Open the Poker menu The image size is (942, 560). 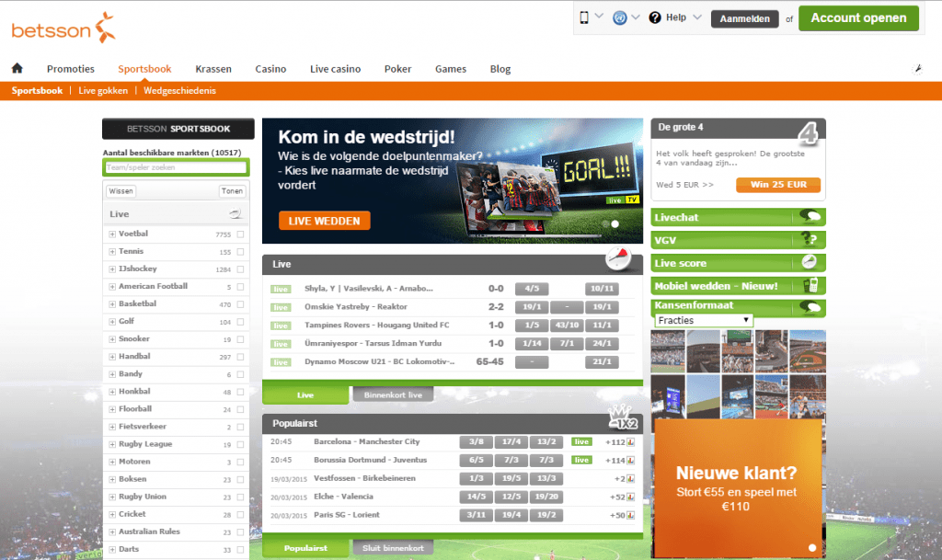tap(397, 69)
